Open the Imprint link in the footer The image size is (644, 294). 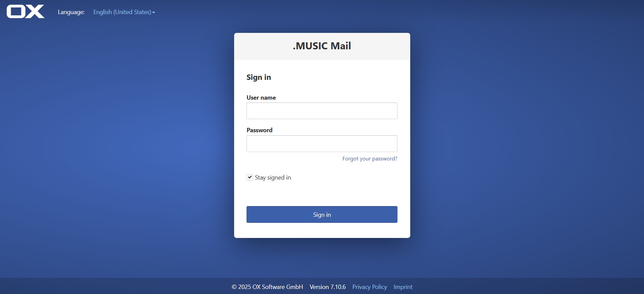(403, 287)
